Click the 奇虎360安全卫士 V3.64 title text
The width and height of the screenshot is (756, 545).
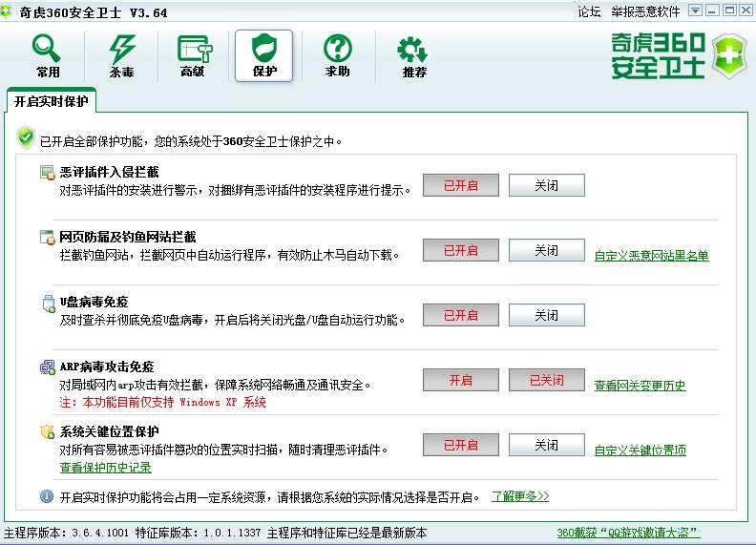pyautogui.click(x=94, y=12)
